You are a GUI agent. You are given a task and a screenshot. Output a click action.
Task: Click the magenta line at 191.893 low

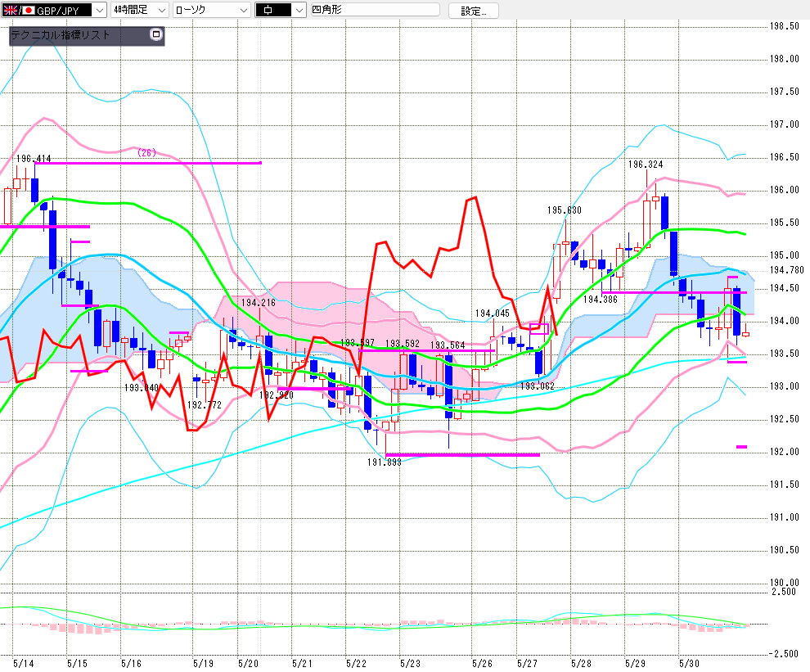[463, 455]
